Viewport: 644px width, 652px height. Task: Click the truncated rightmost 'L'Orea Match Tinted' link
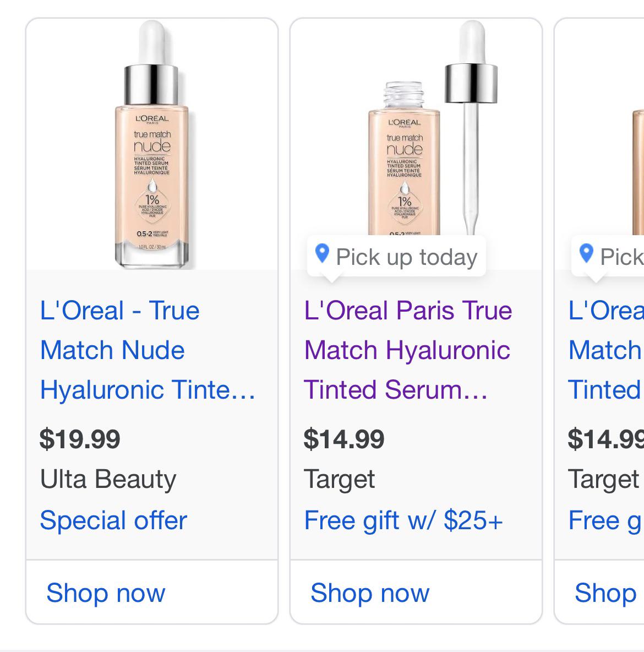(x=604, y=350)
